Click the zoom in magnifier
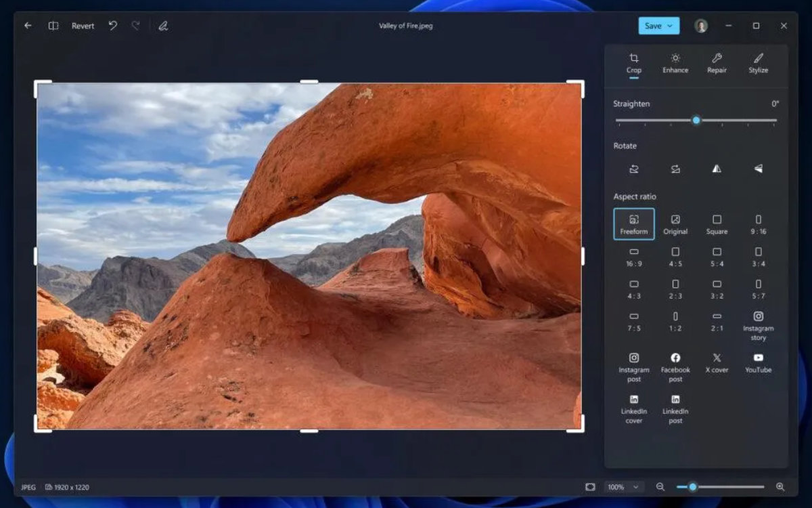 [x=780, y=487]
